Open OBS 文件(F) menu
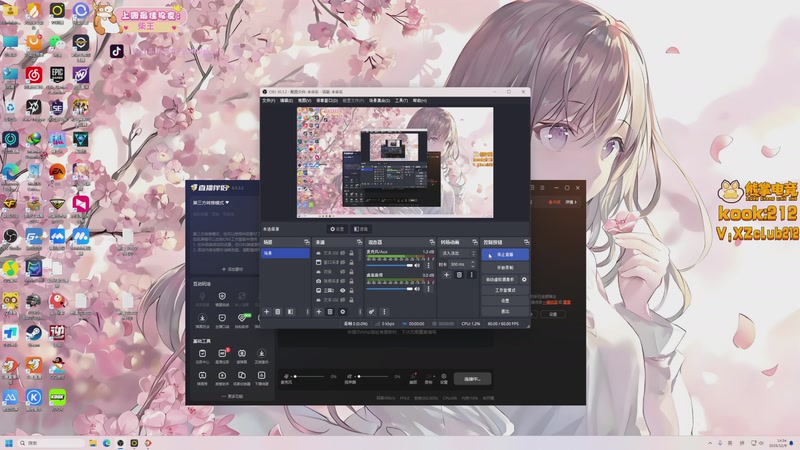The image size is (800, 450). 268,101
